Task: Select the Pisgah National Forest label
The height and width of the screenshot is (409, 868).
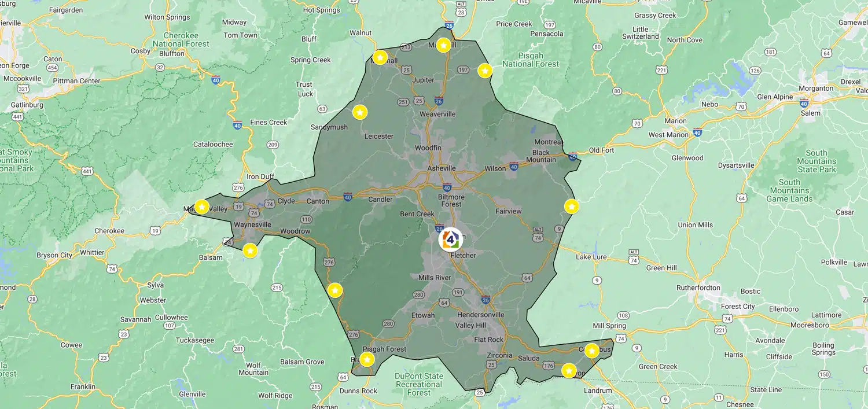Action: 531,60
